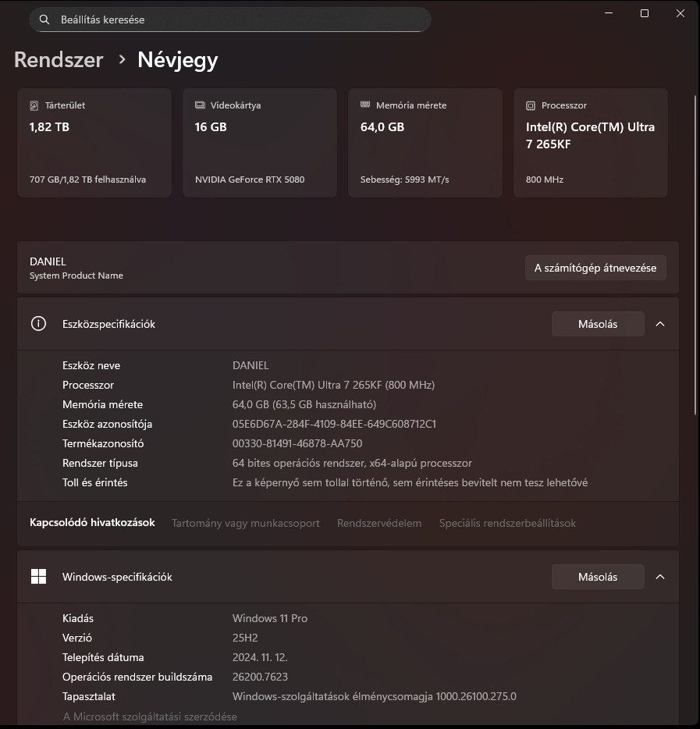The image size is (700, 729).
Task: Click the search magnifier icon
Action: point(44,20)
